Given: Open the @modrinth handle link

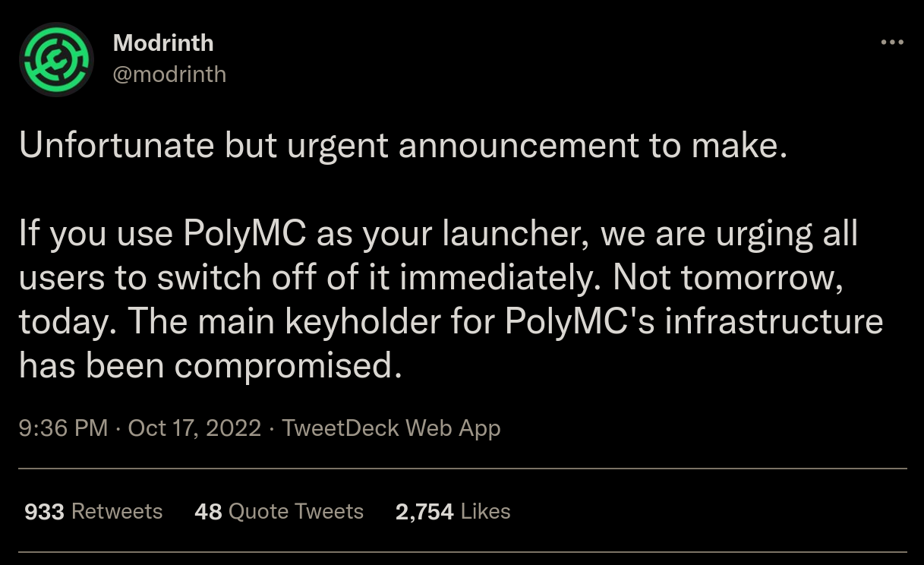Looking at the screenshot, I should (x=169, y=74).
